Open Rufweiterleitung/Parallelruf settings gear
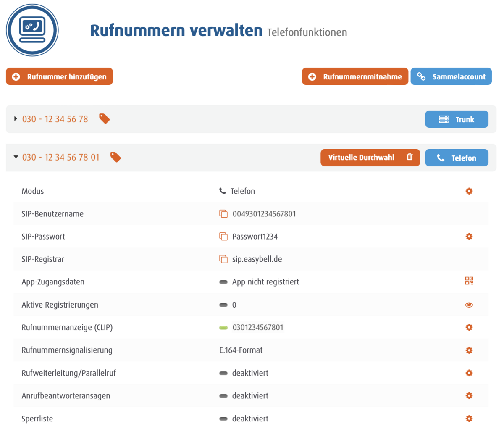 point(469,373)
